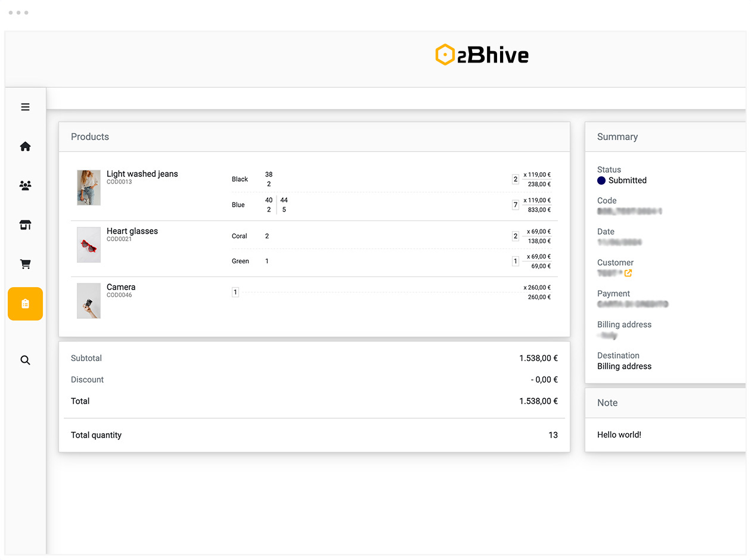Click the Light washed jeans product name

[x=142, y=174]
